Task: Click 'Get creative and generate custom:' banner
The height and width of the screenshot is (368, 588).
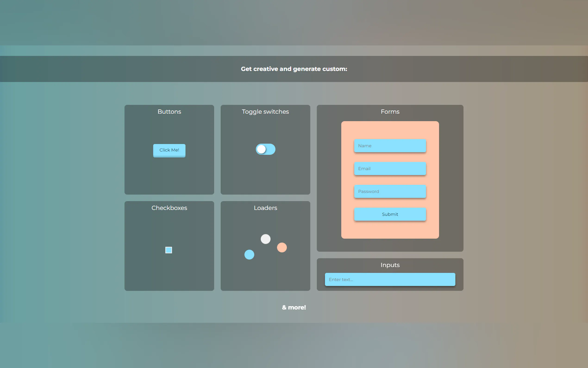Action: tap(294, 69)
